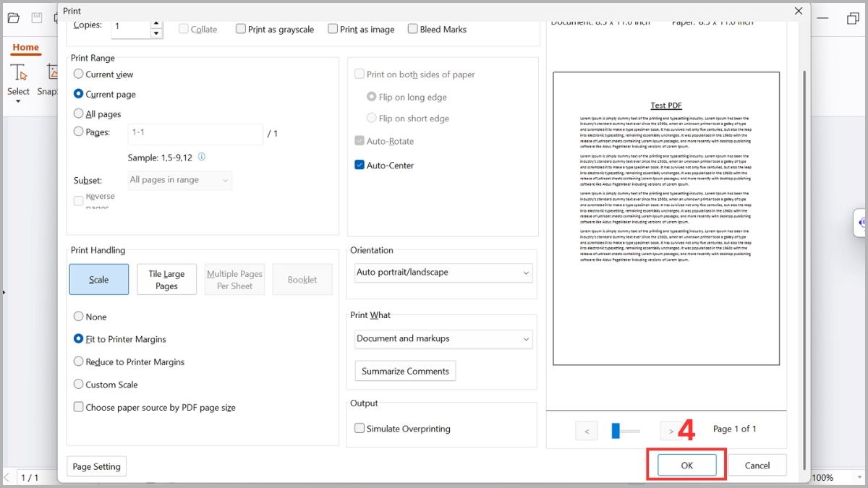Open the Page Setting dialog
The image size is (868, 488).
click(x=96, y=466)
